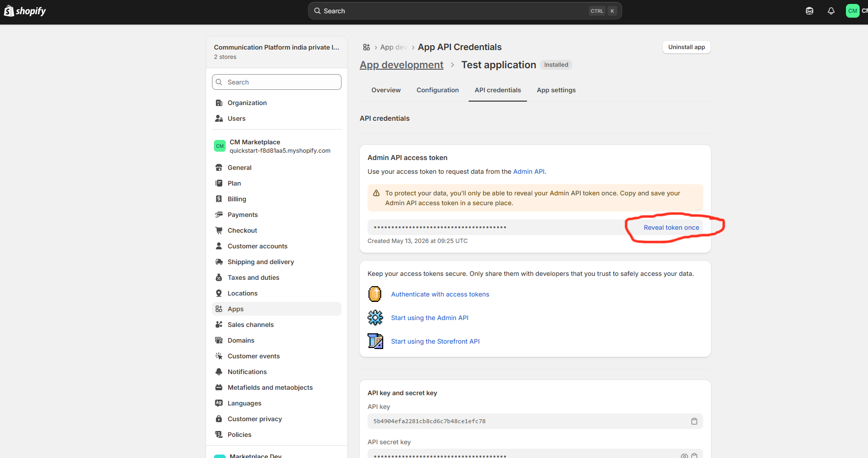Focus the top Shopify search bar
Screen dimensions: 868x458
click(x=465, y=11)
